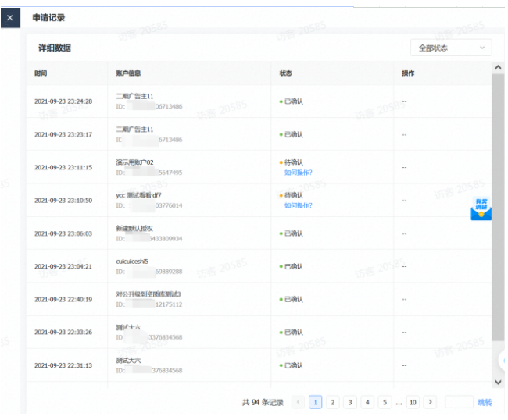Click the page jump input field
Image resolution: width=508 pixels, height=420 pixels.
(x=459, y=402)
